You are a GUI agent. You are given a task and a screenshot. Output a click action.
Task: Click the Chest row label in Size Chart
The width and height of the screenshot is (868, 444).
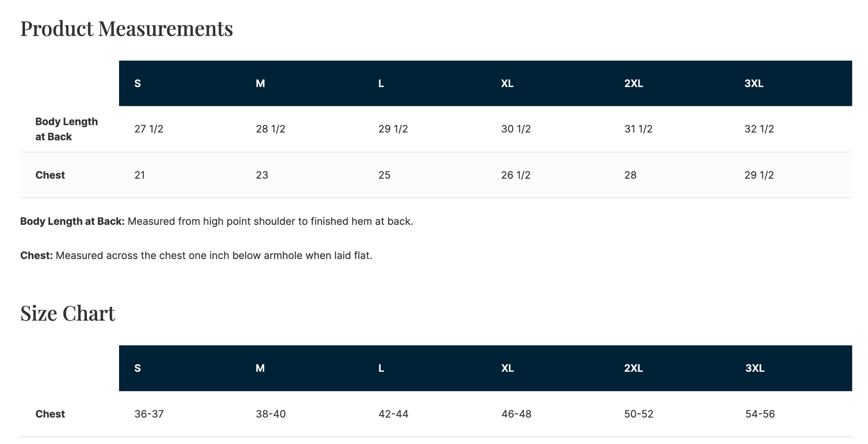[x=50, y=414]
